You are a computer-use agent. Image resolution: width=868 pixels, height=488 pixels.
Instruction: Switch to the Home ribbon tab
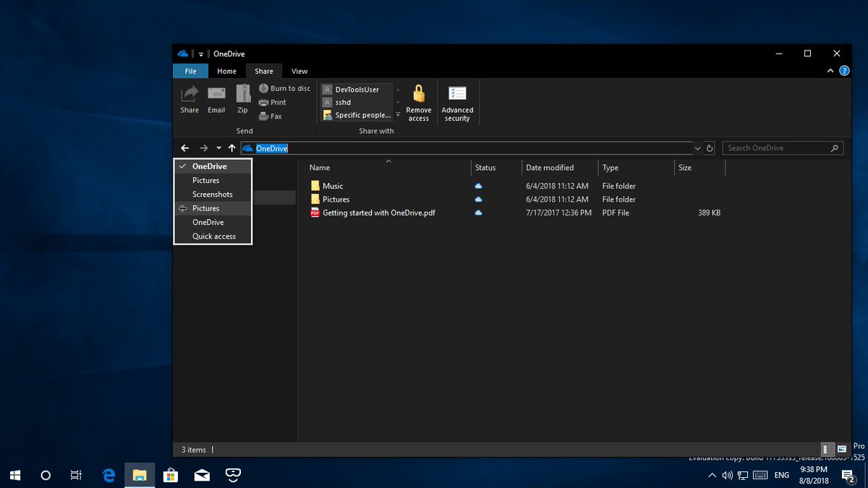point(226,71)
